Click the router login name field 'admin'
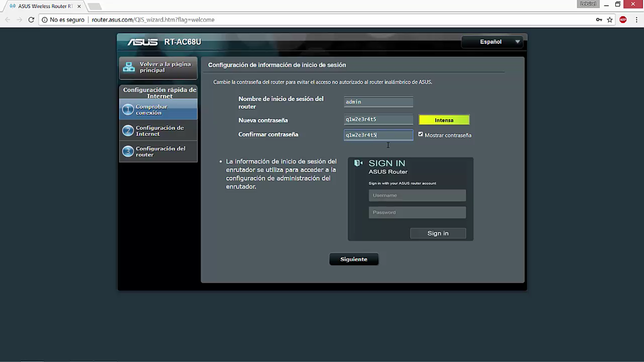The width and height of the screenshot is (644, 362). click(x=379, y=102)
